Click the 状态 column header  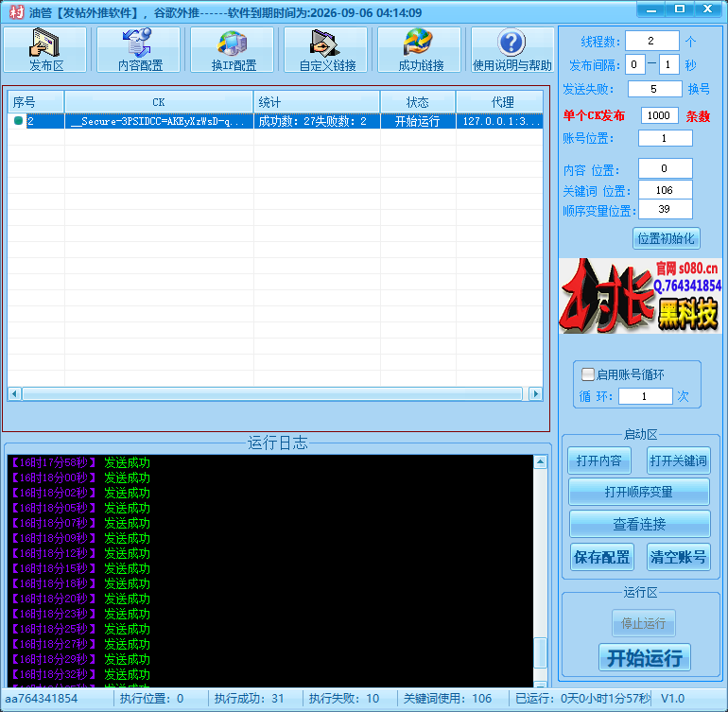[x=418, y=102]
